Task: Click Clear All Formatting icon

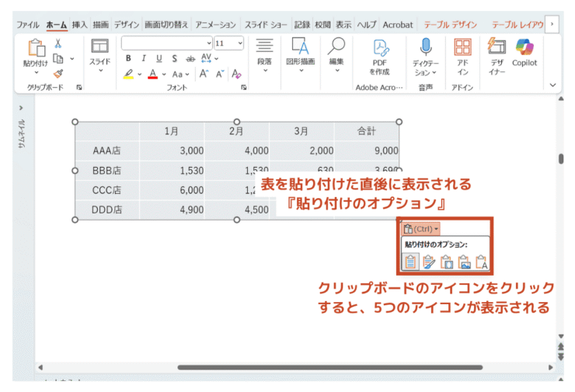Action: click(236, 74)
